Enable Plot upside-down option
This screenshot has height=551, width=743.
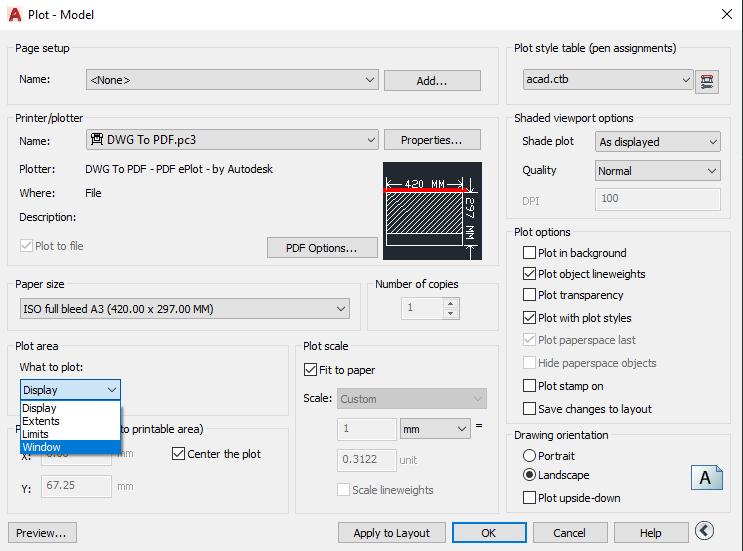point(529,497)
